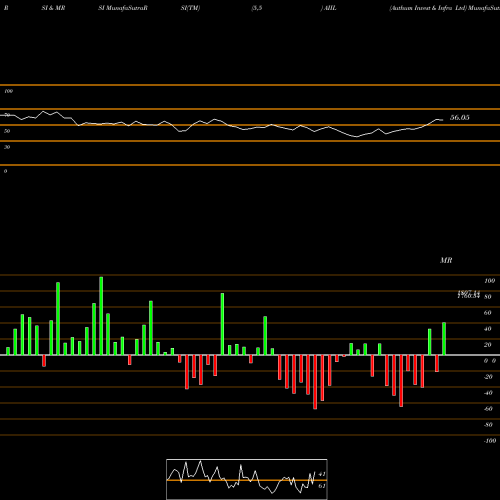Click the 0 label on RSI left axis
Image resolution: width=500 pixels, height=500 pixels.
click(5, 171)
